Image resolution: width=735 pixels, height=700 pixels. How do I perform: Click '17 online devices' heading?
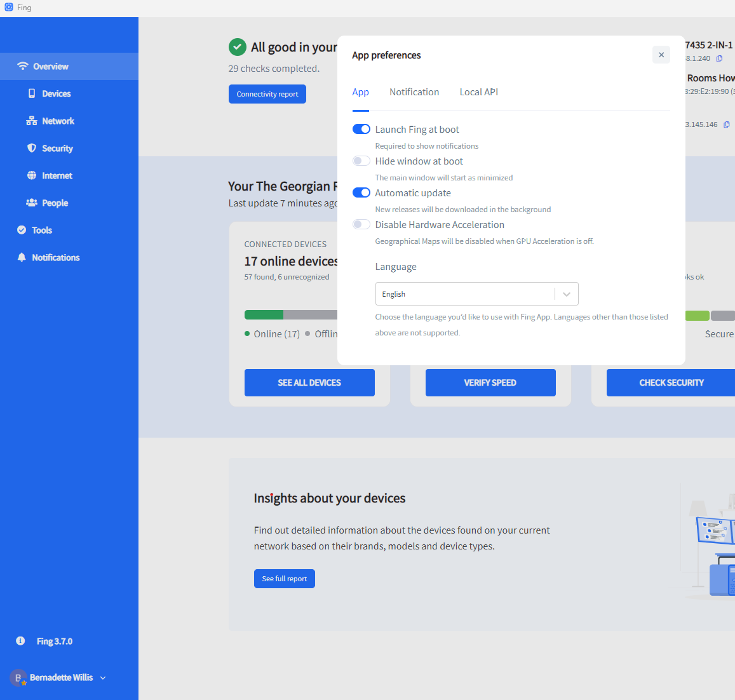coord(291,261)
